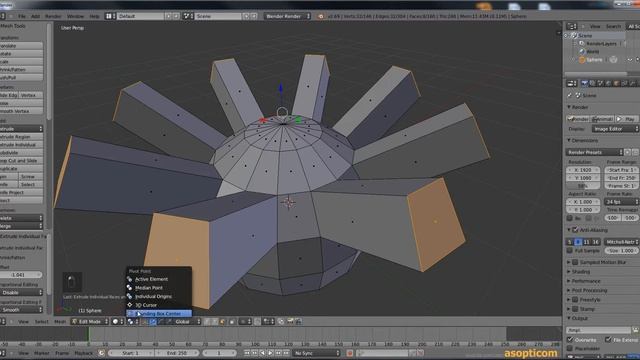This screenshot has width=640, height=360.
Task: Open timeline Playback menu
Action: pos(84,353)
